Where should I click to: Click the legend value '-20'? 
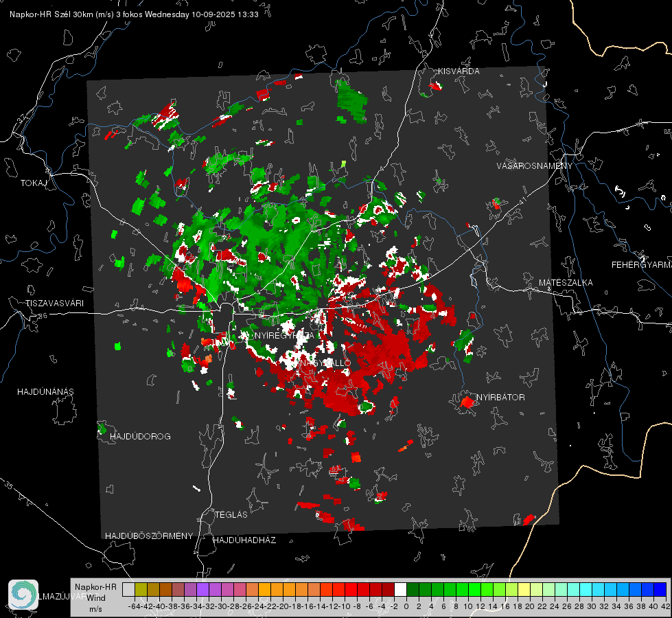(283, 606)
